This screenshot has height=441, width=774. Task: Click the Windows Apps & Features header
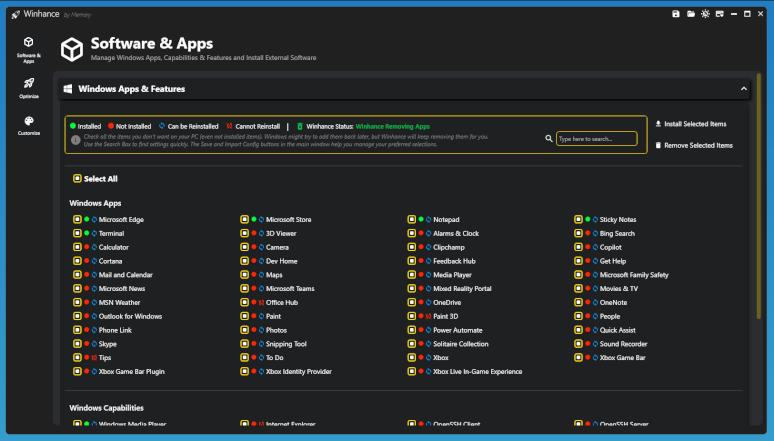405,89
